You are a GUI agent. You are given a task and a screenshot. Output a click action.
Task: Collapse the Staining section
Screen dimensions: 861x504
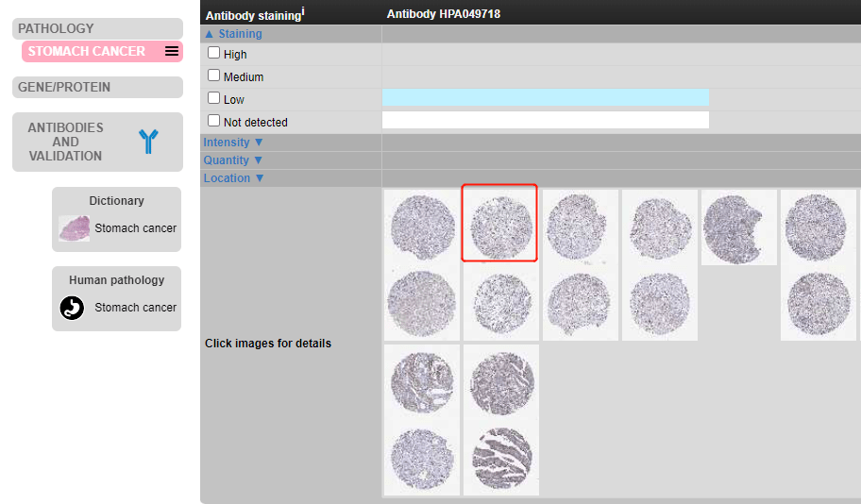(233, 34)
